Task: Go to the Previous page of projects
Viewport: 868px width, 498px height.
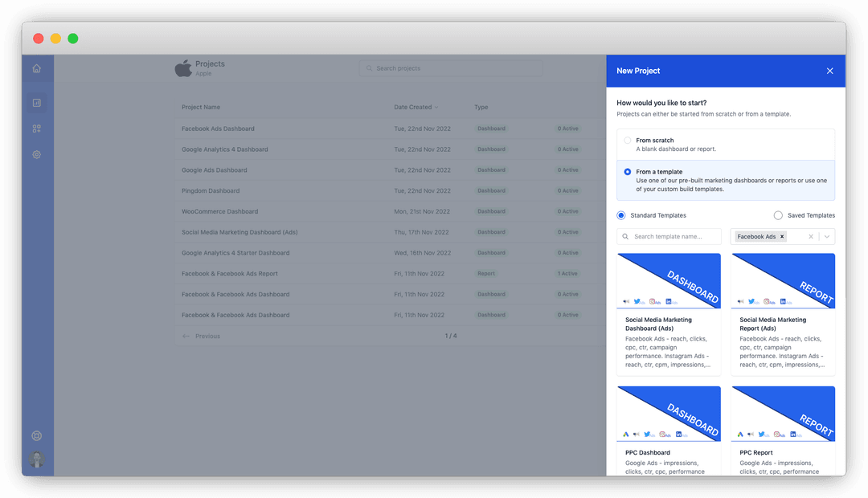Action: pos(201,336)
